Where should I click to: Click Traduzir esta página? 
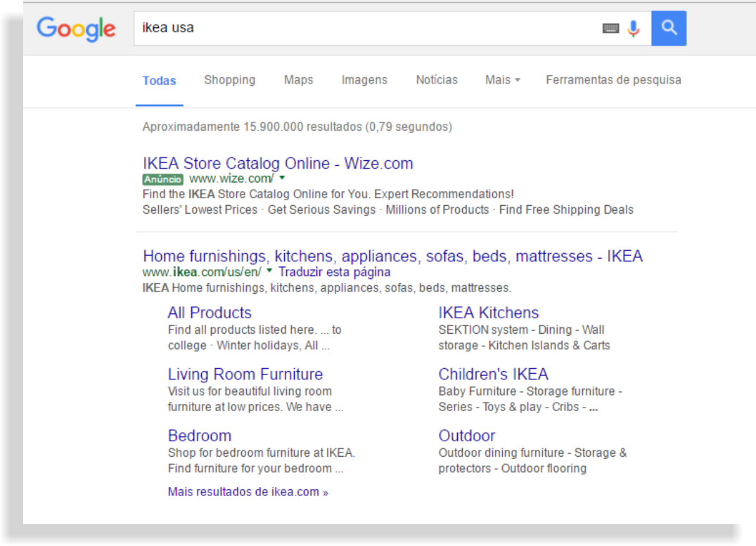pyautogui.click(x=334, y=272)
